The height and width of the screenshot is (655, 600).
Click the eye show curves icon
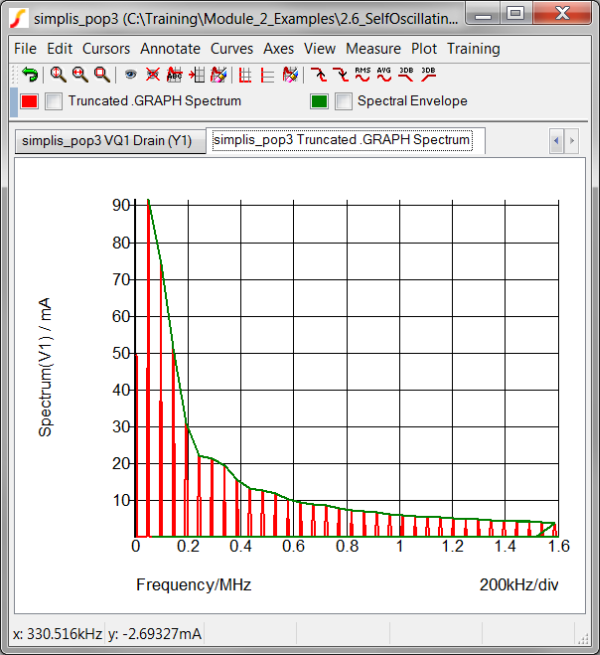pyautogui.click(x=130, y=75)
